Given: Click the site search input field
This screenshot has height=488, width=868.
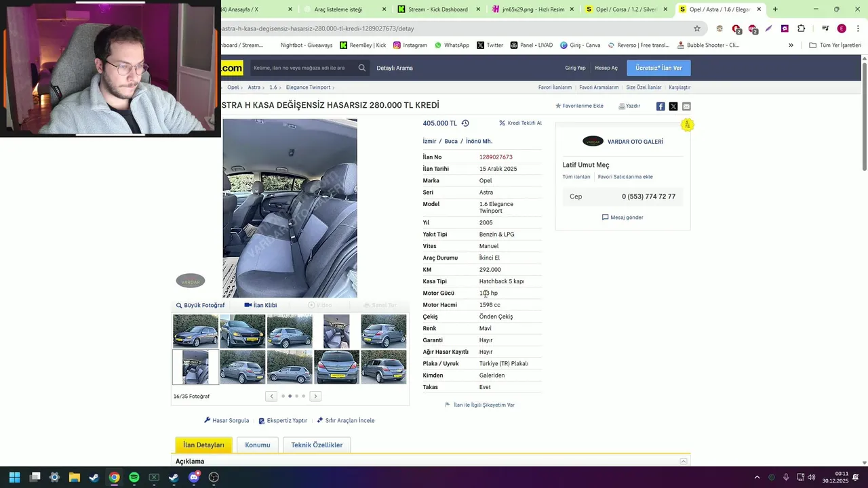Looking at the screenshot, I should [302, 68].
